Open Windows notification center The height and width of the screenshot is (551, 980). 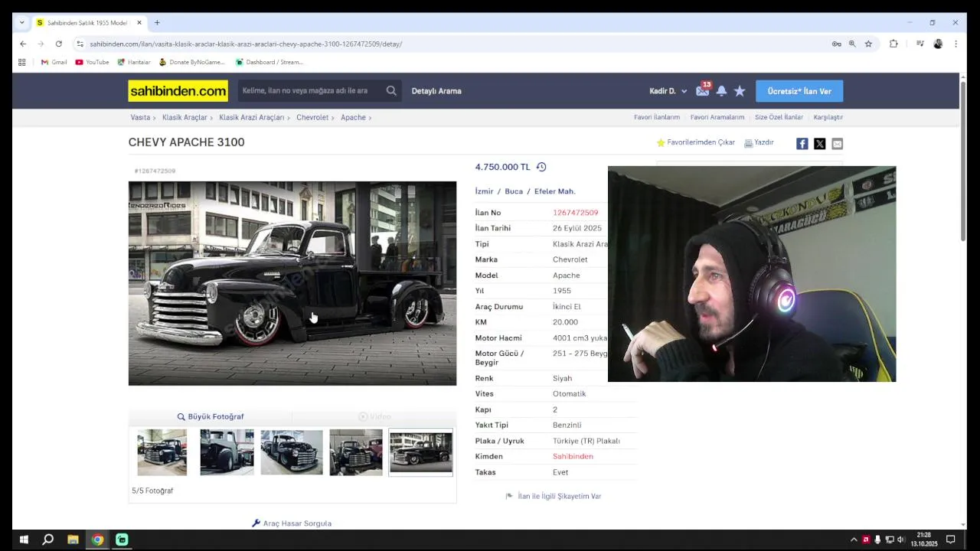pos(951,540)
